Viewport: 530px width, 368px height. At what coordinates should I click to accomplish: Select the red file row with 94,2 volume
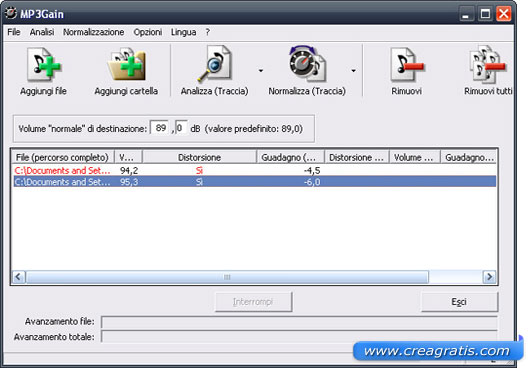(254, 170)
